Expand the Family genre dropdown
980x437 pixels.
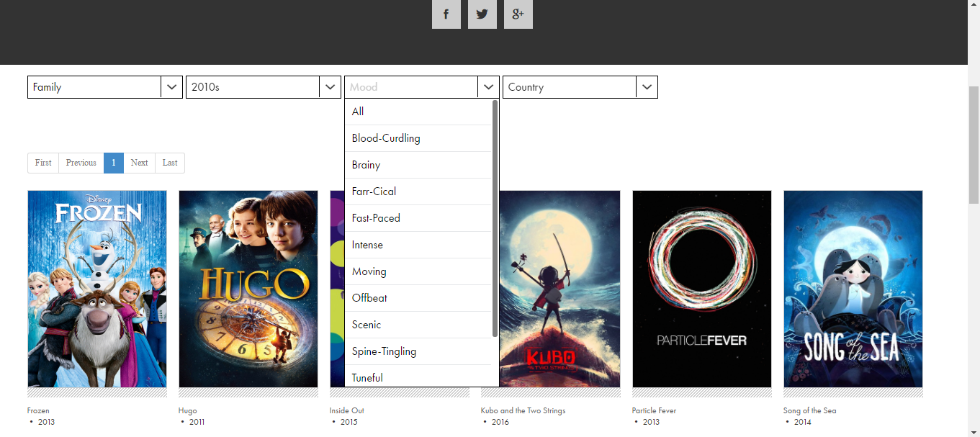point(171,87)
